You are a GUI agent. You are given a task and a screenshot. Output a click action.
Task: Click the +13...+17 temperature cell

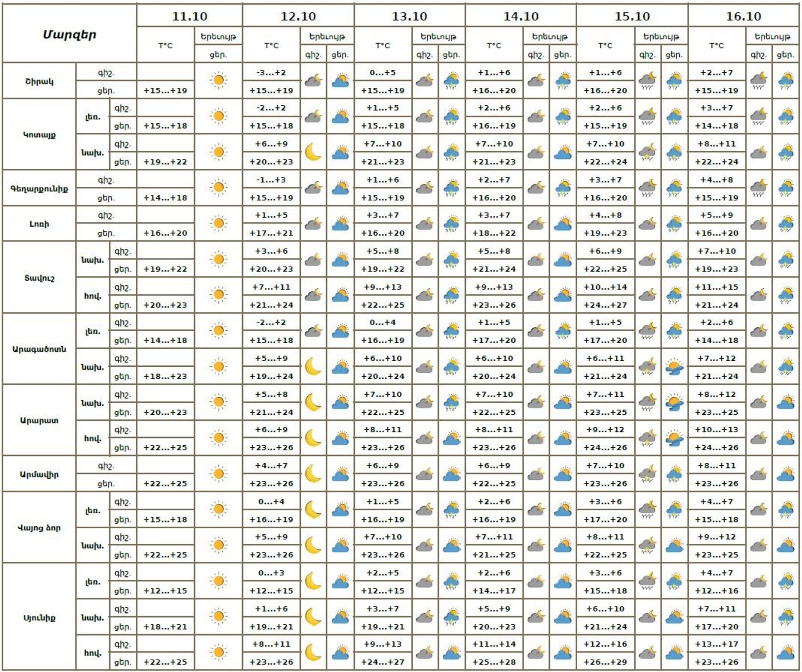(716, 644)
